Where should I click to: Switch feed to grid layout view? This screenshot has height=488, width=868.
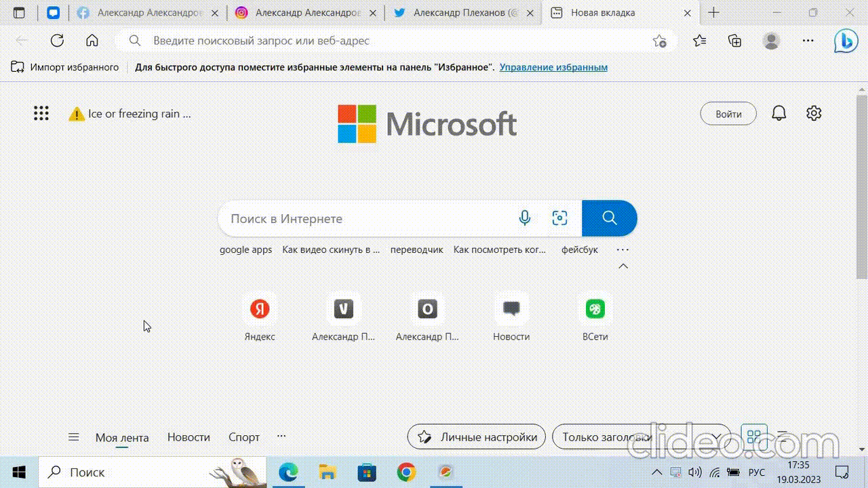point(754,437)
